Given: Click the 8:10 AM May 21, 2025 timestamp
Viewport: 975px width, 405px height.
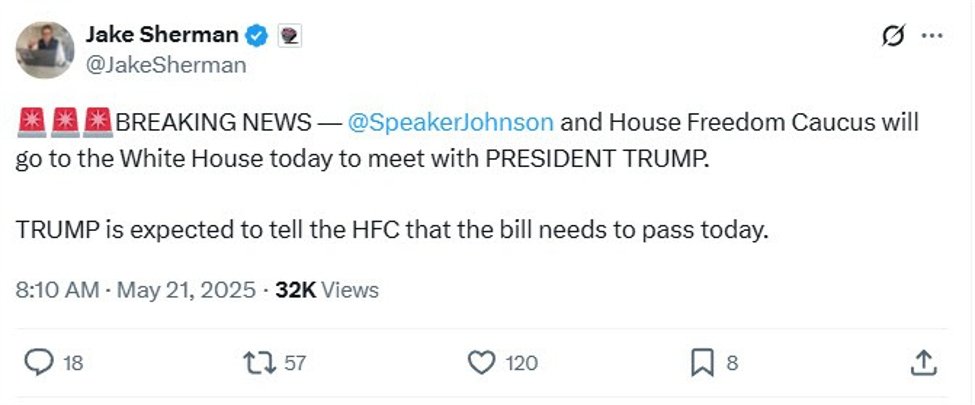Looking at the screenshot, I should 136,290.
